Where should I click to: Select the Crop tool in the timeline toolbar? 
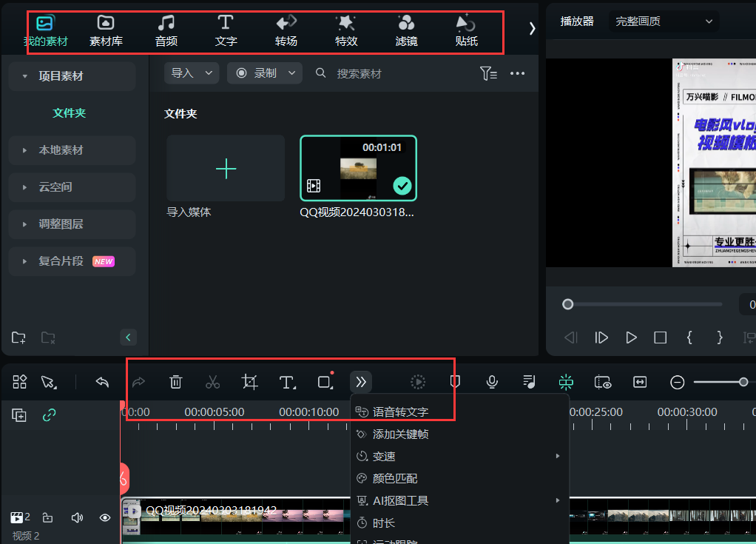tap(249, 382)
